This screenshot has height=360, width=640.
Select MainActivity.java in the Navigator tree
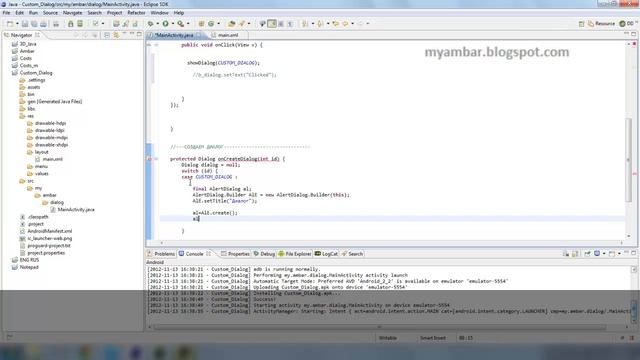click(x=76, y=210)
